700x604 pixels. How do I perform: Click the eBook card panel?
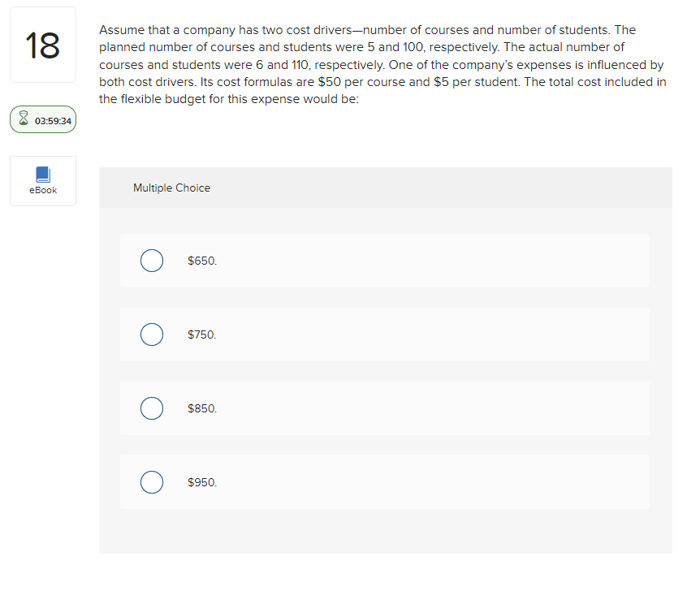tap(42, 180)
